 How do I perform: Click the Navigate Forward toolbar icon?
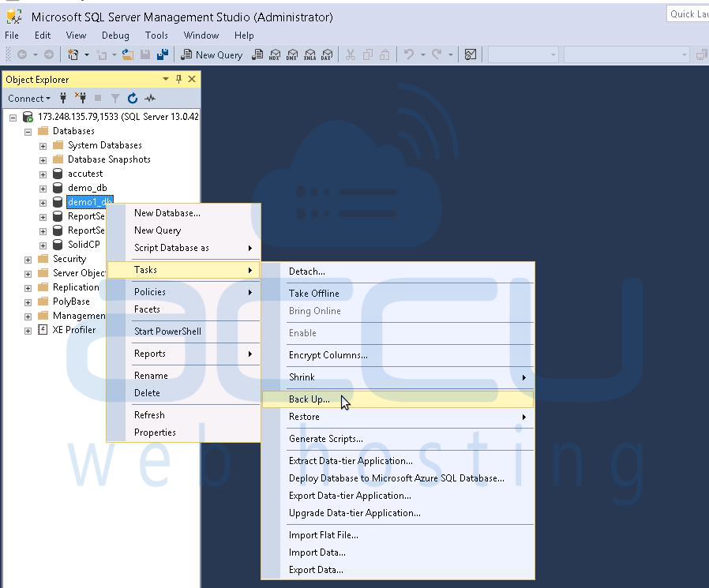49,54
